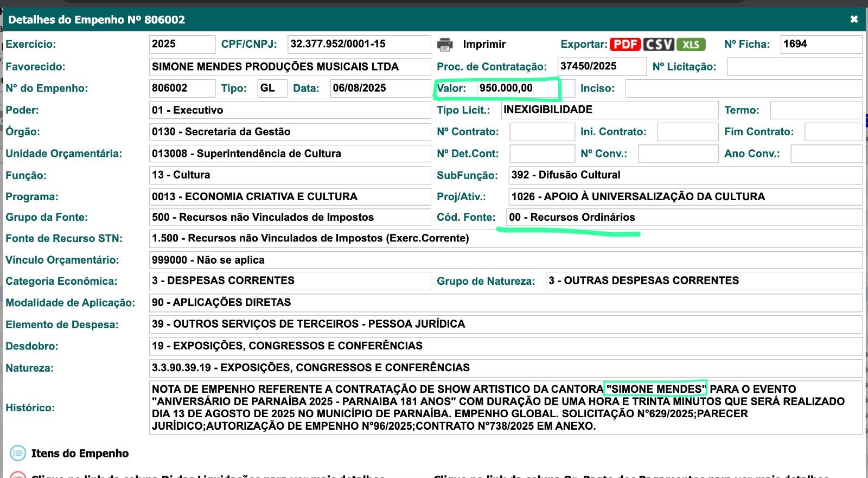The image size is (868, 478).
Task: Export the empenho as CSV
Action: click(659, 44)
